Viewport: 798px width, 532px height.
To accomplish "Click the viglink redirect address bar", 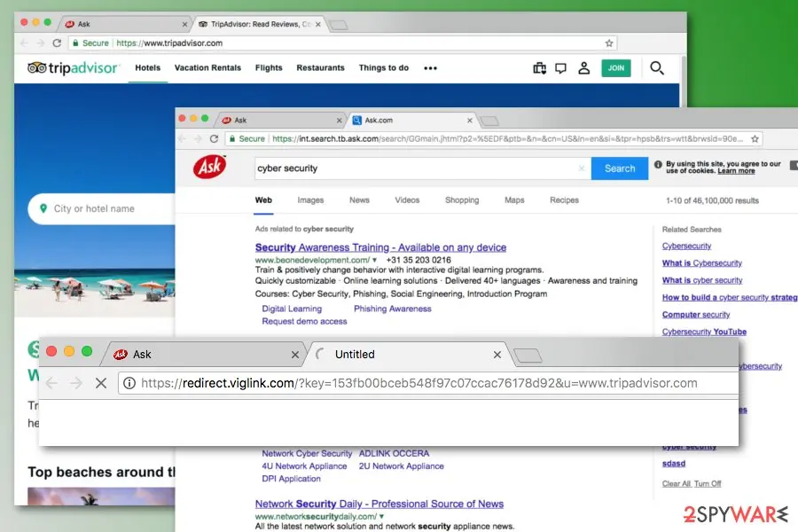I will [x=427, y=383].
